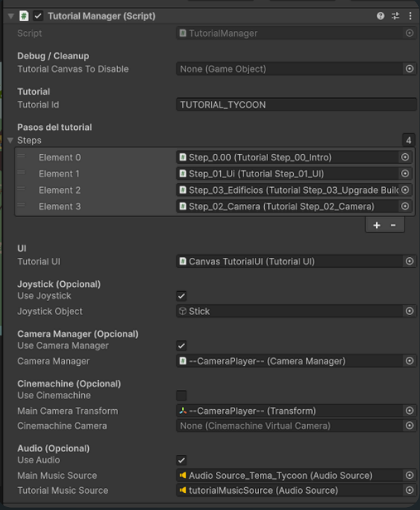Image resolution: width=420 pixels, height=510 pixels.
Task: Click the Main Music Source label
Action: tap(57, 475)
